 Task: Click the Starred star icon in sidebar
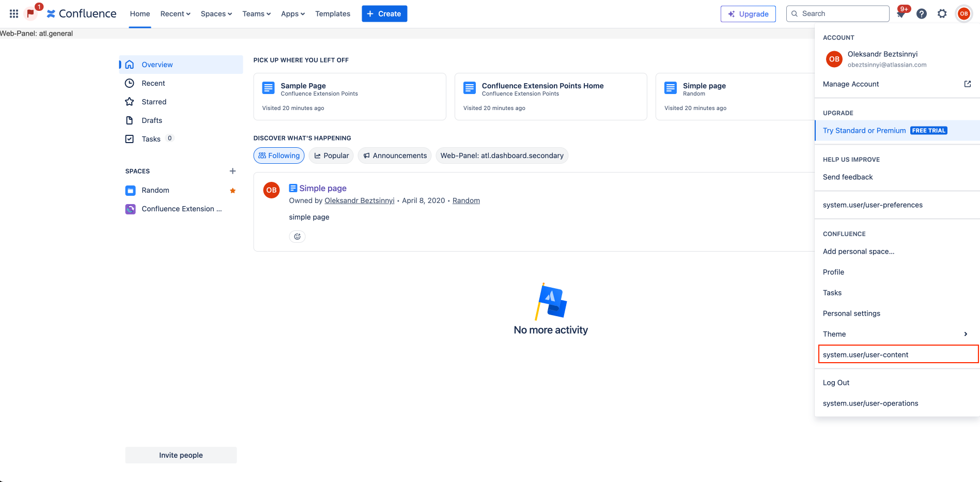coord(130,102)
